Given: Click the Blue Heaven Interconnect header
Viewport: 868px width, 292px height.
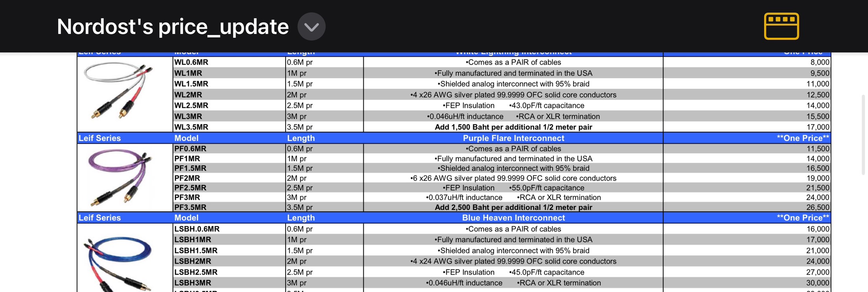Looking at the screenshot, I should [513, 218].
